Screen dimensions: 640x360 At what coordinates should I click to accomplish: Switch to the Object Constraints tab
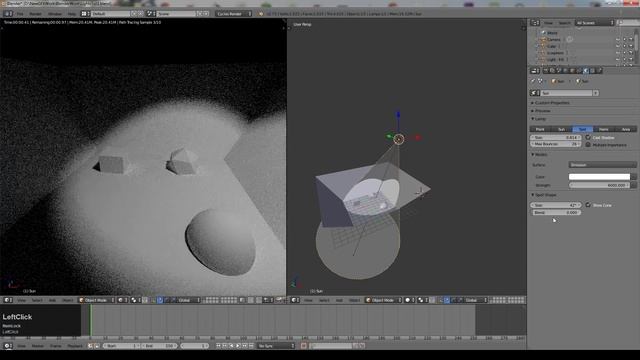point(579,71)
